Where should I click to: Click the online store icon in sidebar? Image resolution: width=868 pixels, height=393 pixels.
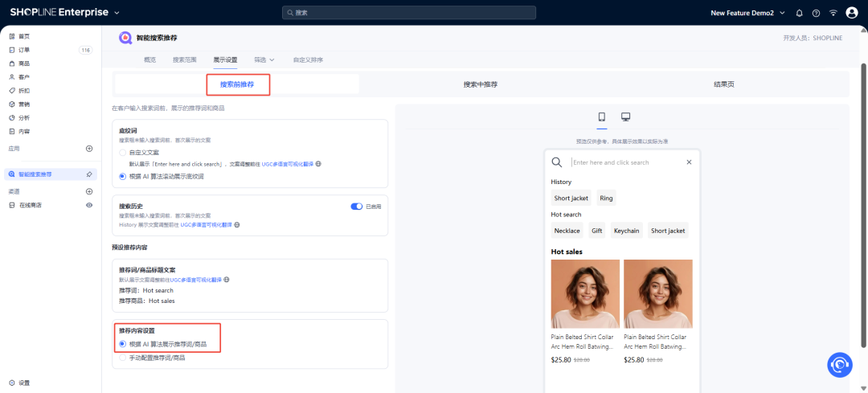click(x=12, y=206)
